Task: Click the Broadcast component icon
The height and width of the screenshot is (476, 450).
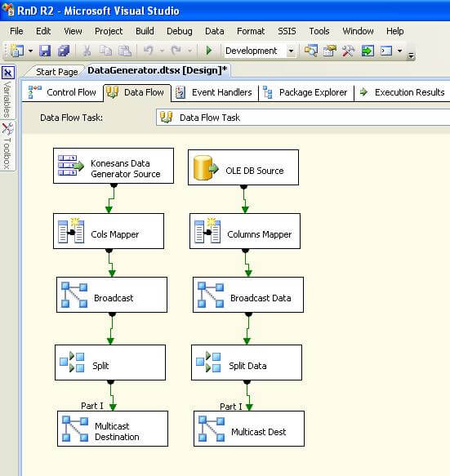Action: click(74, 295)
